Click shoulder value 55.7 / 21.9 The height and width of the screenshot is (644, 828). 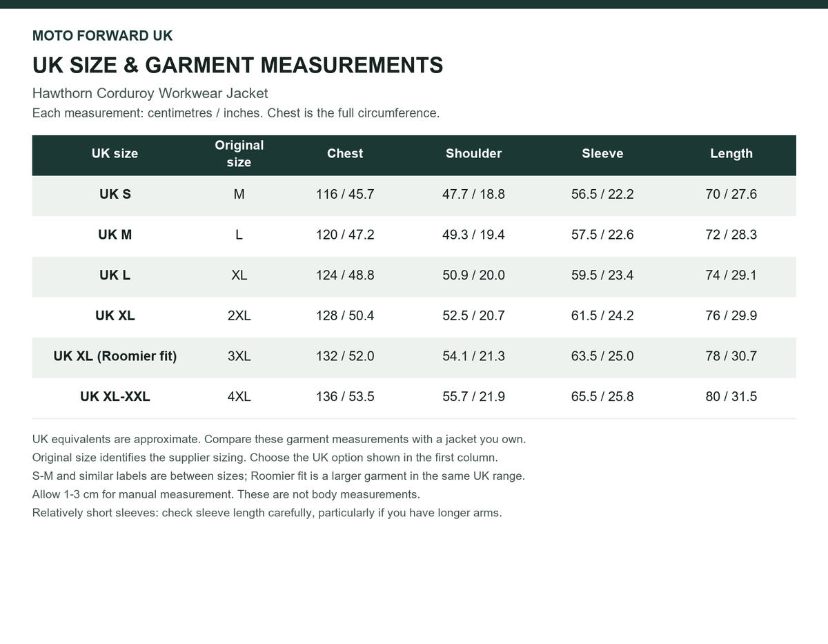tap(473, 396)
